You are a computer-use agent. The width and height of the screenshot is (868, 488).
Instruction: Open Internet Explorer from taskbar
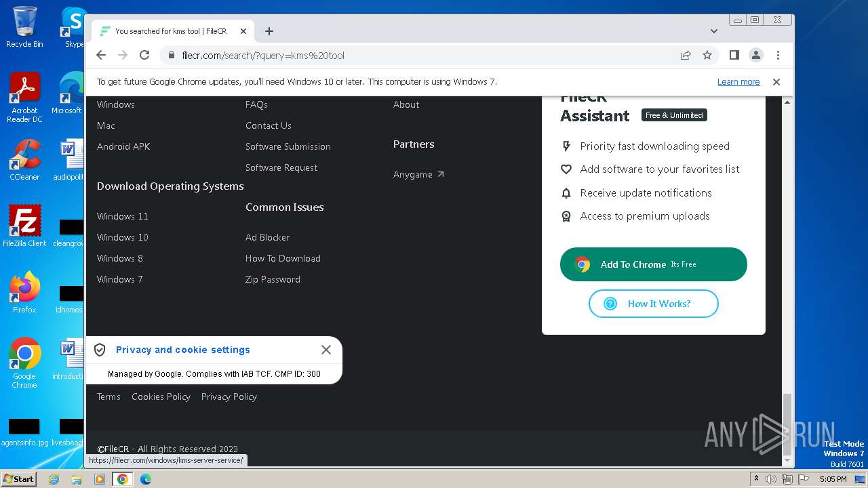coord(54,479)
